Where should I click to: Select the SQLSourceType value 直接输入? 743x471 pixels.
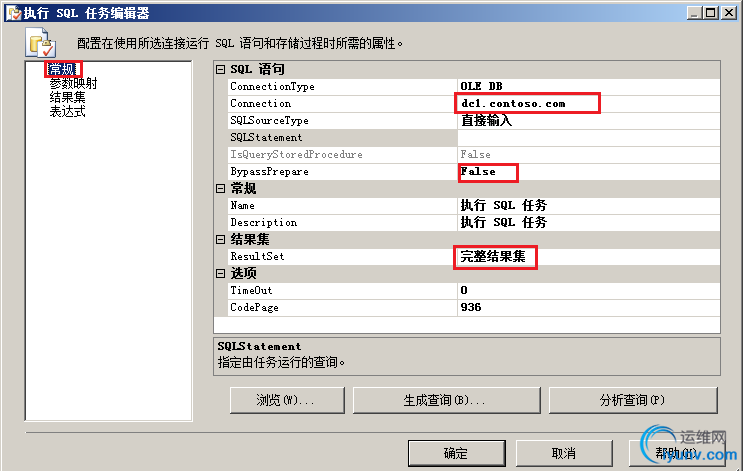(588, 120)
